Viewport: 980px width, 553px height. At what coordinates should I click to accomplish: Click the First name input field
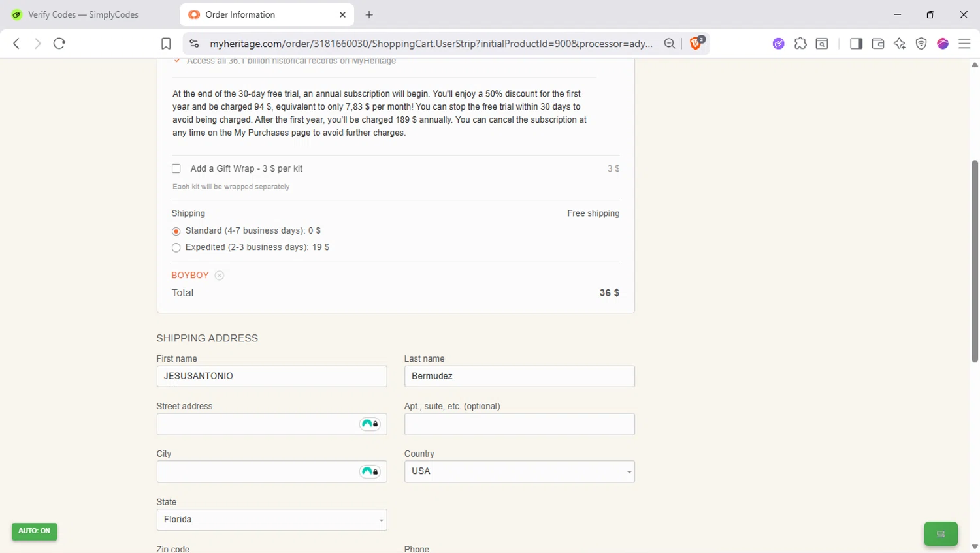pyautogui.click(x=272, y=376)
